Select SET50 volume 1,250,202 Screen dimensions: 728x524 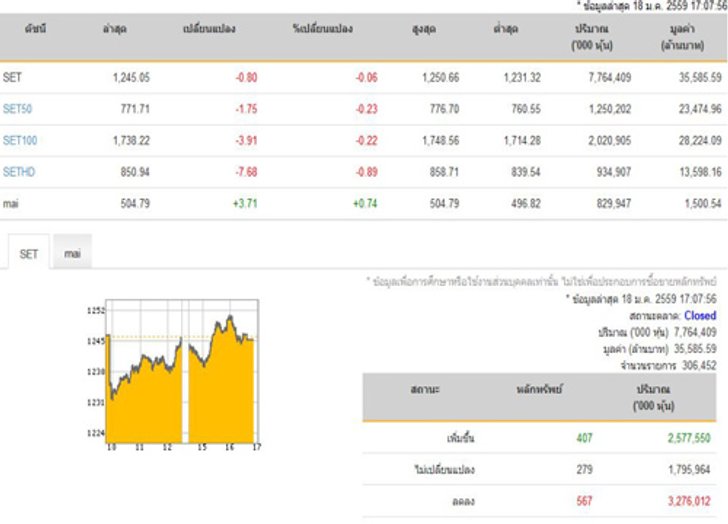click(610, 109)
